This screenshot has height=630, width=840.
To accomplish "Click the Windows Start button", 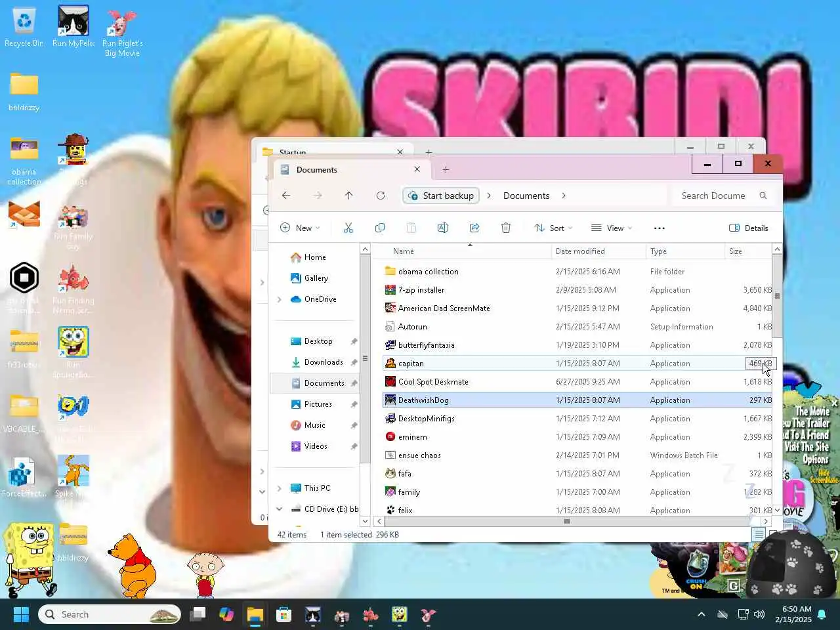I will 21,614.
